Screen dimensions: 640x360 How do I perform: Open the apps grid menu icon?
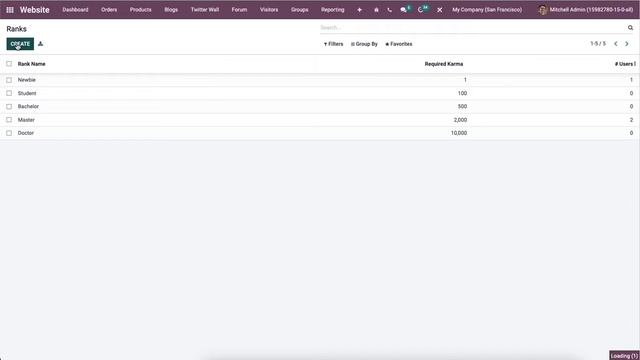tap(10, 10)
